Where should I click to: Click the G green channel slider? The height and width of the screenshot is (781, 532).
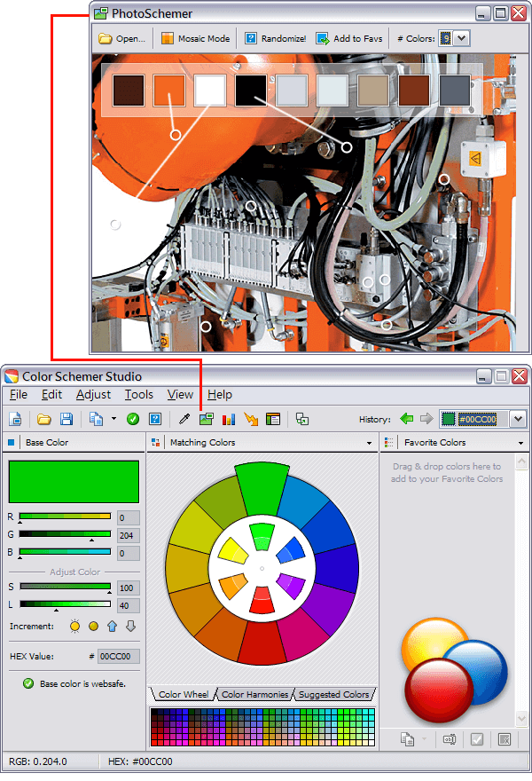65,534
